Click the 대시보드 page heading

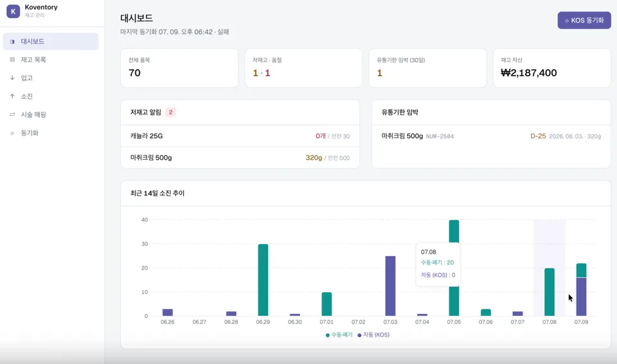coord(136,18)
